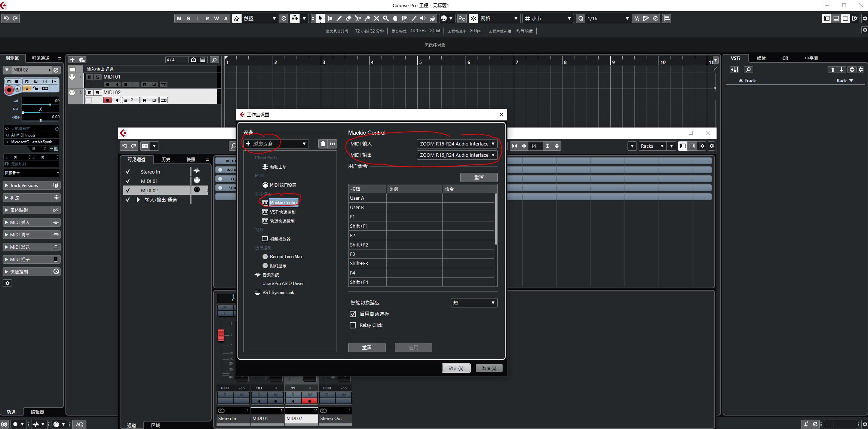This screenshot has height=429, width=868.
Task: Select the Zoom magnifier tool
Action: [386, 18]
